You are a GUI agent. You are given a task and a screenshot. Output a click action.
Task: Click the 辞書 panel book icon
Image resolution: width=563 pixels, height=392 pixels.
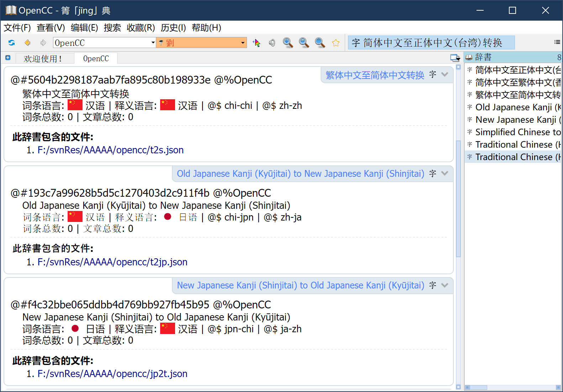pyautogui.click(x=469, y=57)
